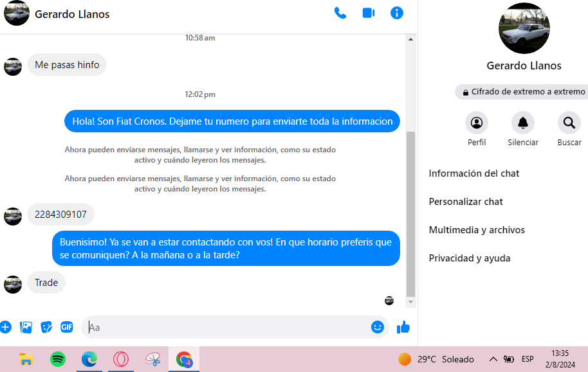Click the 'Buenisimo! Ya se van' sent message
The image size is (588, 372).
(x=226, y=249)
